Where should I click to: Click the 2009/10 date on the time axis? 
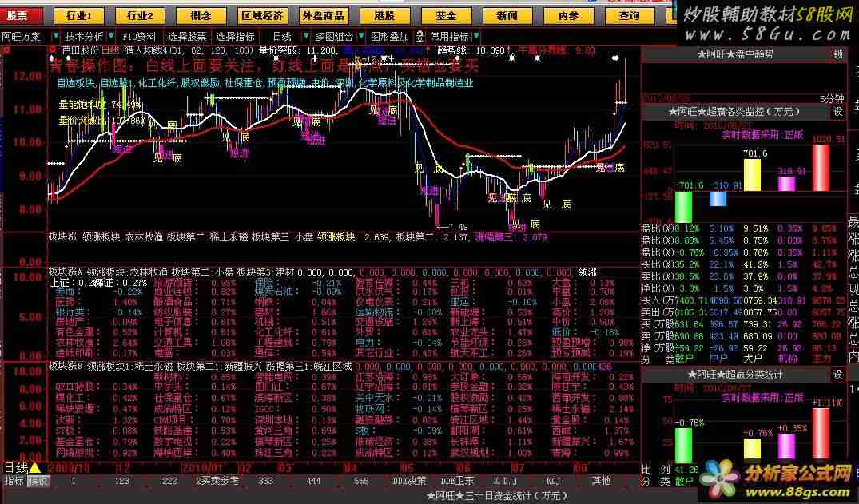pos(69,468)
